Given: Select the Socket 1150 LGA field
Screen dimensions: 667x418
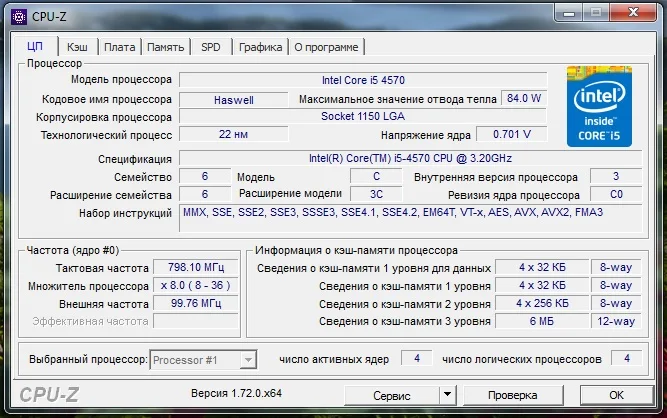Looking at the screenshot, I should pyautogui.click(x=363, y=116).
